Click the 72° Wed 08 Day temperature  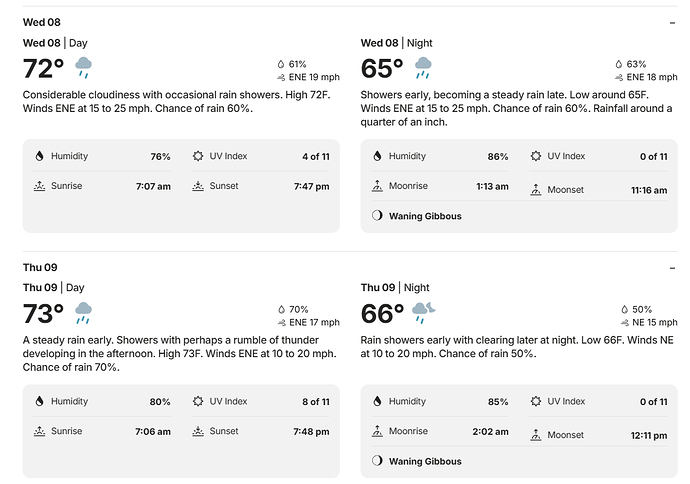pos(43,69)
